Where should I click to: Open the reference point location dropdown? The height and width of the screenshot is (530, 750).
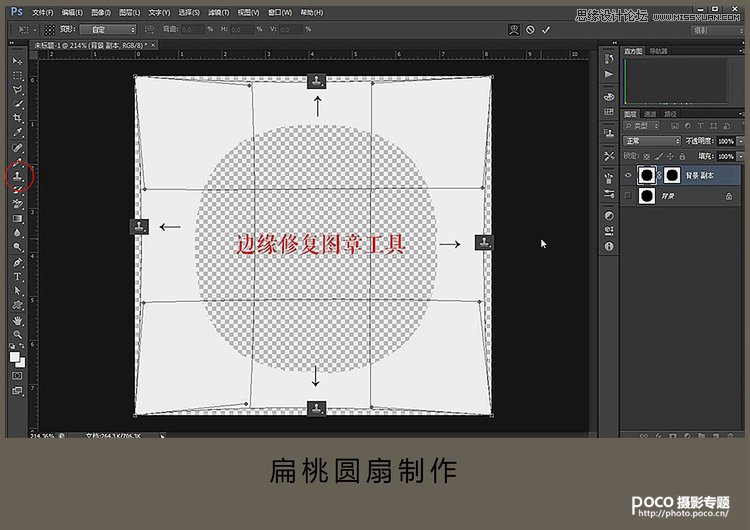coord(49,30)
